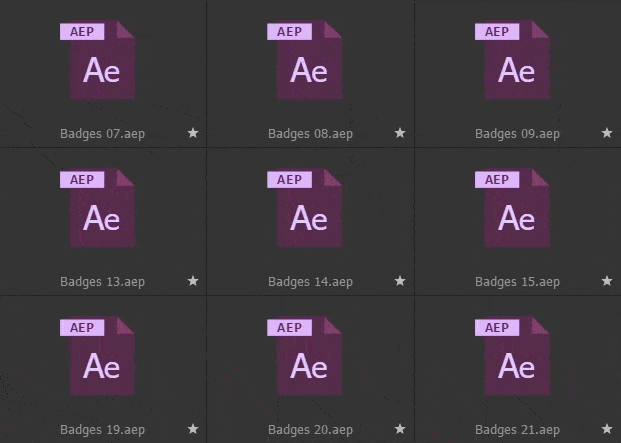
Task: Toggle the star for Badges 20.aep
Action: point(400,429)
